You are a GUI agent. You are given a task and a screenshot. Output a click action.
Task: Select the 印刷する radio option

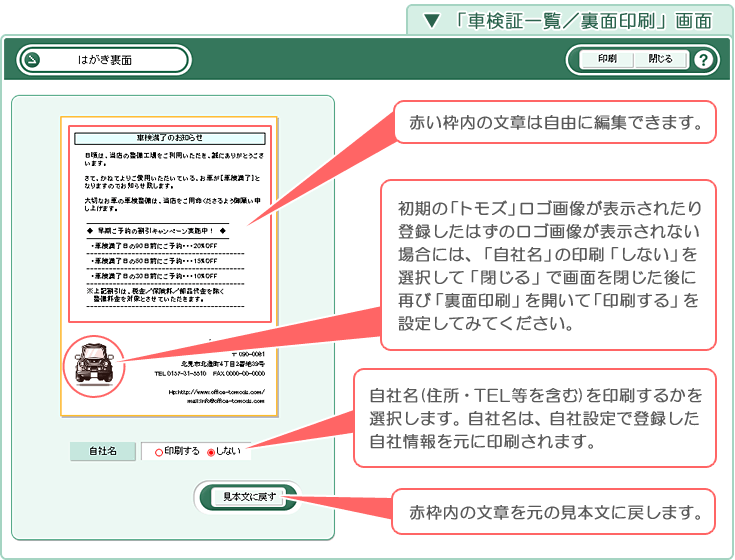pyautogui.click(x=159, y=452)
